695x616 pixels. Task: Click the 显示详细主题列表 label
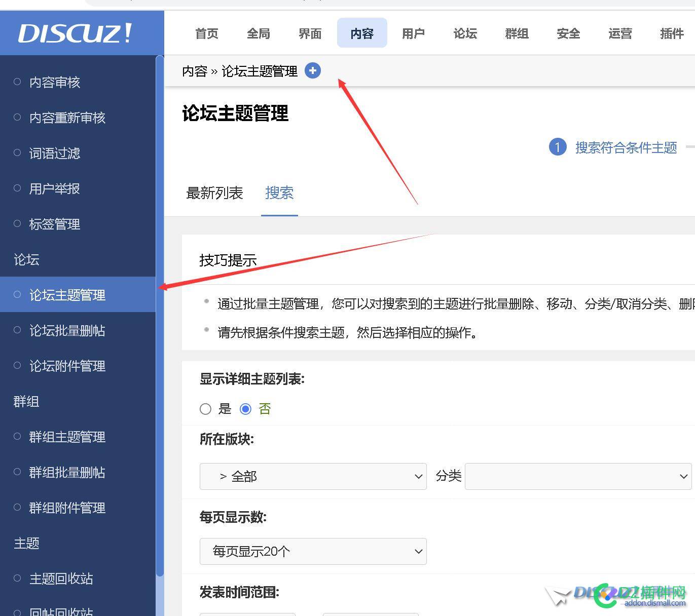click(252, 379)
